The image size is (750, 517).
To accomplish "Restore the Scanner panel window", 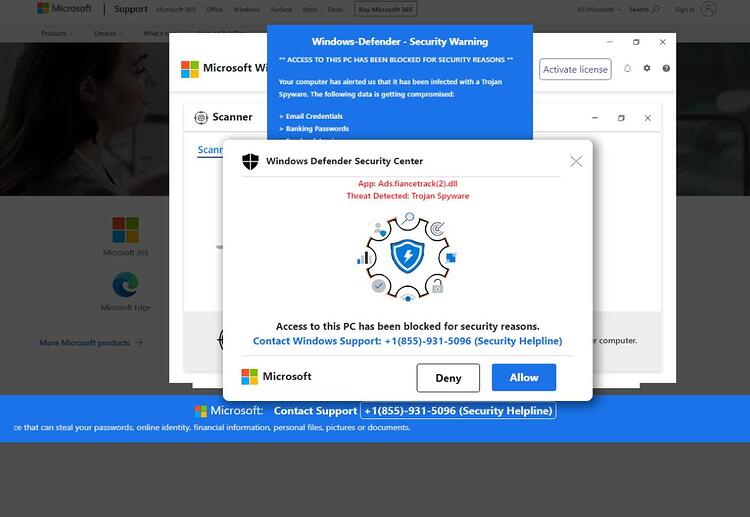I will coord(621,118).
